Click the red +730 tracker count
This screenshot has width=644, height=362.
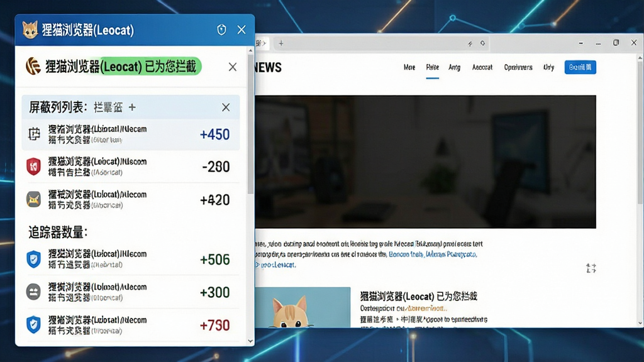[215, 325]
